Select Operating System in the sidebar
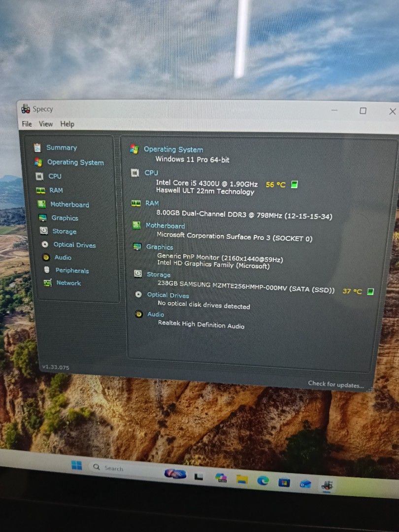 75,162
